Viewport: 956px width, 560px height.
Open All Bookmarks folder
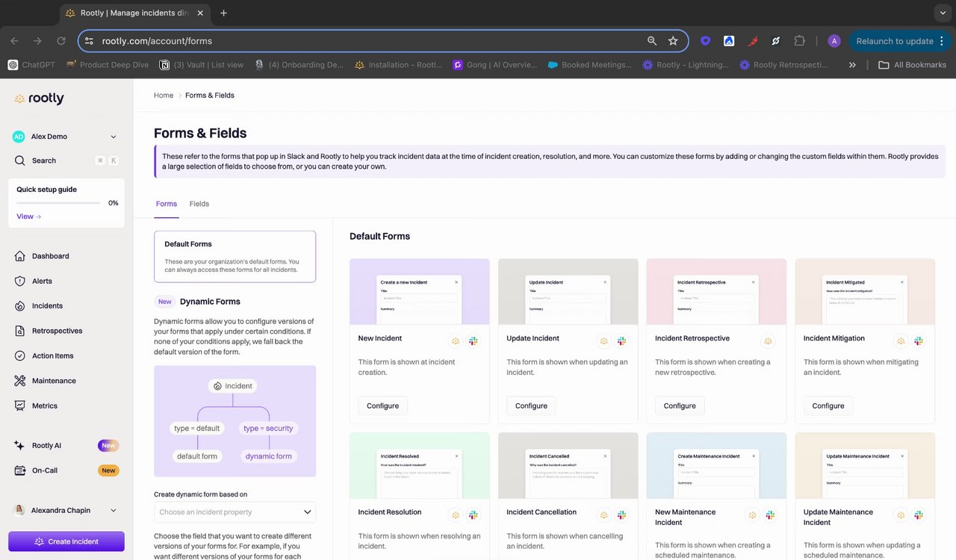[912, 65]
